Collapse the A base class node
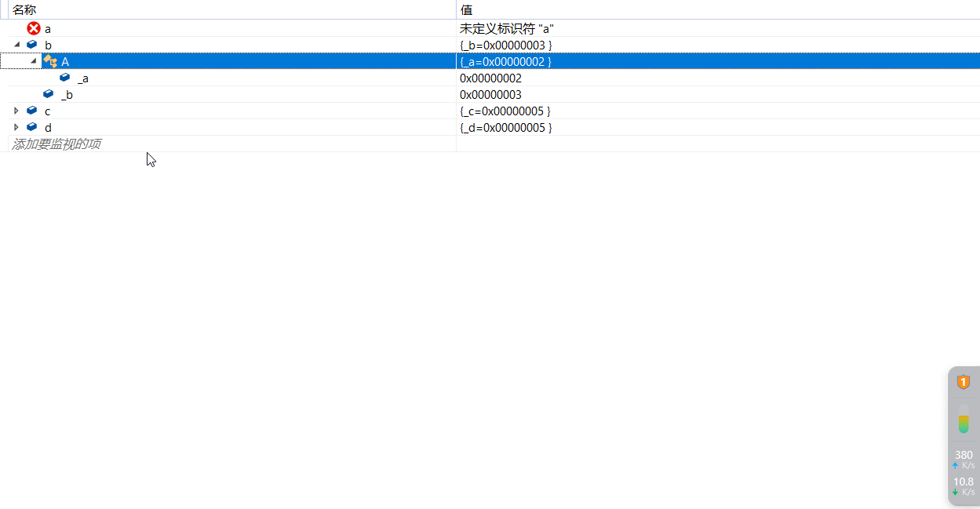The image size is (980, 509). [34, 61]
